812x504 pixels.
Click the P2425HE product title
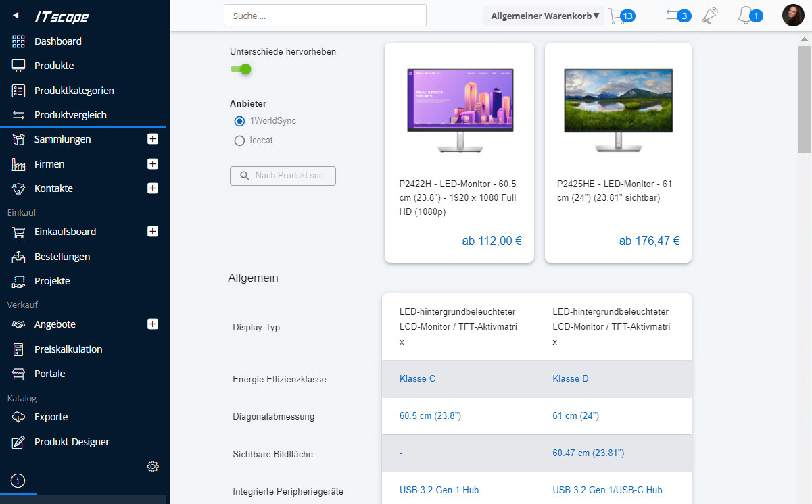615,191
